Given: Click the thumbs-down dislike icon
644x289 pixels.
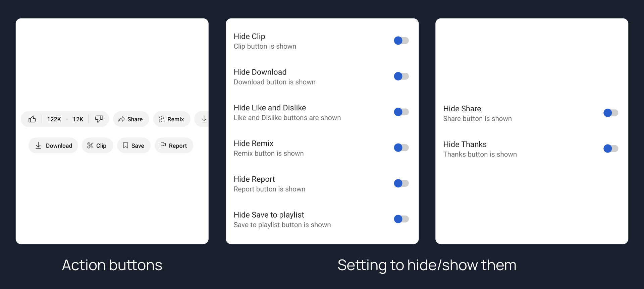Looking at the screenshot, I should [x=99, y=119].
